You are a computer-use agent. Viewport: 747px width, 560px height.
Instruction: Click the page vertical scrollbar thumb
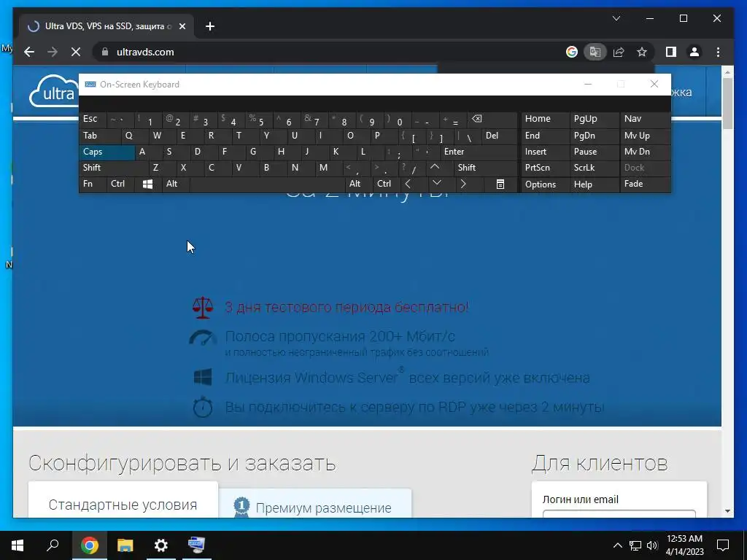click(x=727, y=104)
